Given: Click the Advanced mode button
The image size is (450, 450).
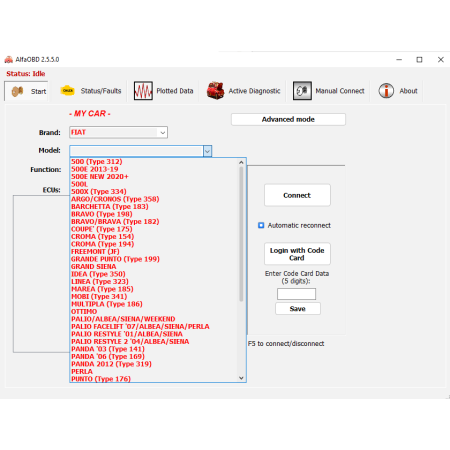Looking at the screenshot, I should (288, 119).
